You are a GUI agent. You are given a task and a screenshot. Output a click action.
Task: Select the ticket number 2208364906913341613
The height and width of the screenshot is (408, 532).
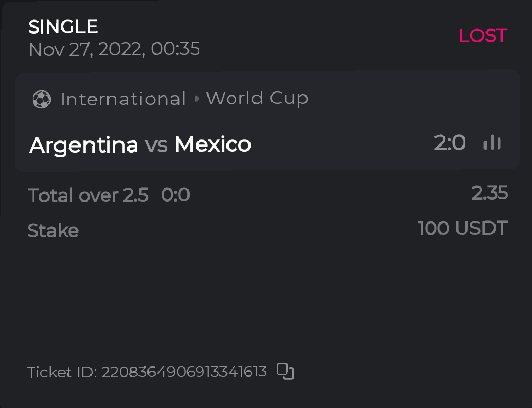[x=184, y=372]
